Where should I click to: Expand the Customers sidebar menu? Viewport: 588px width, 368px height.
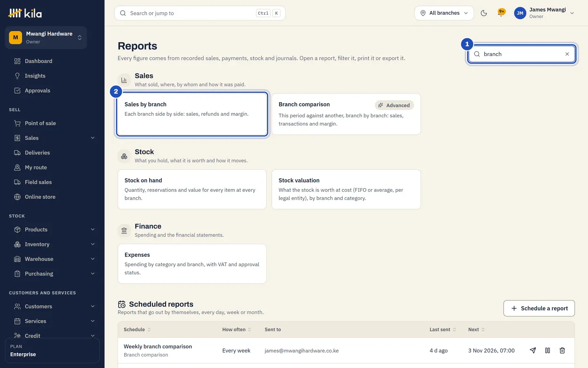[93, 306]
